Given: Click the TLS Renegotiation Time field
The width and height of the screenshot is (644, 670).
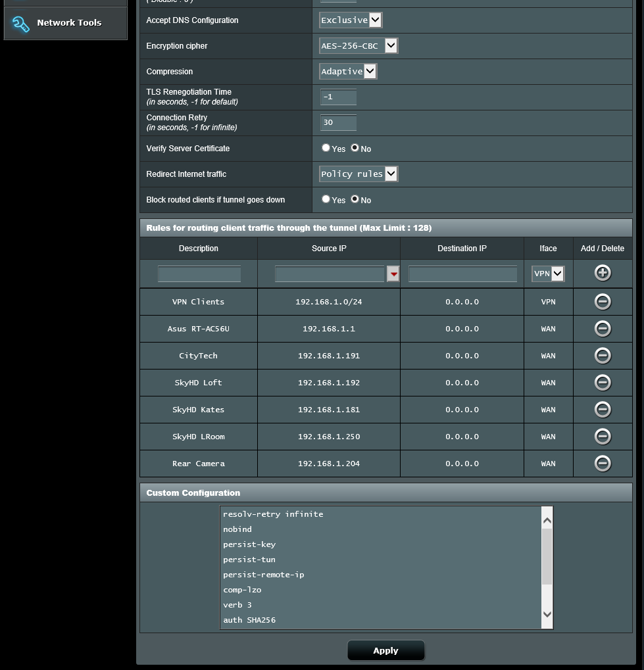Looking at the screenshot, I should 338,97.
